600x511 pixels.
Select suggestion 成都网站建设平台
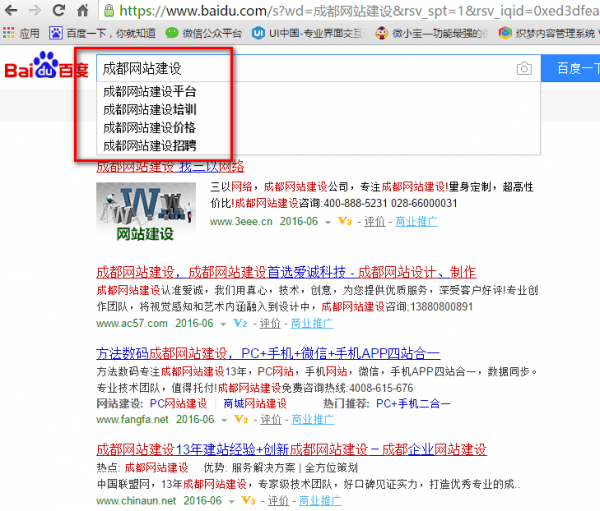coord(150,91)
